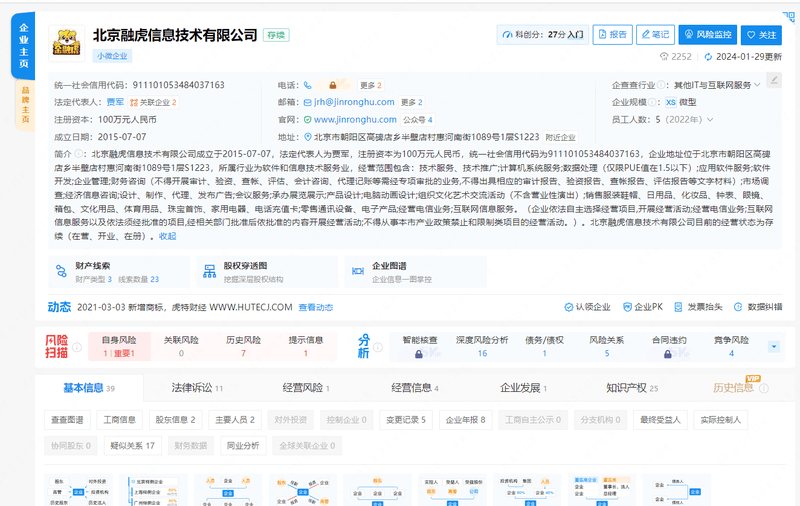Switch to 经营信息 4 tab
The width and height of the screenshot is (800, 506).
tap(415, 388)
